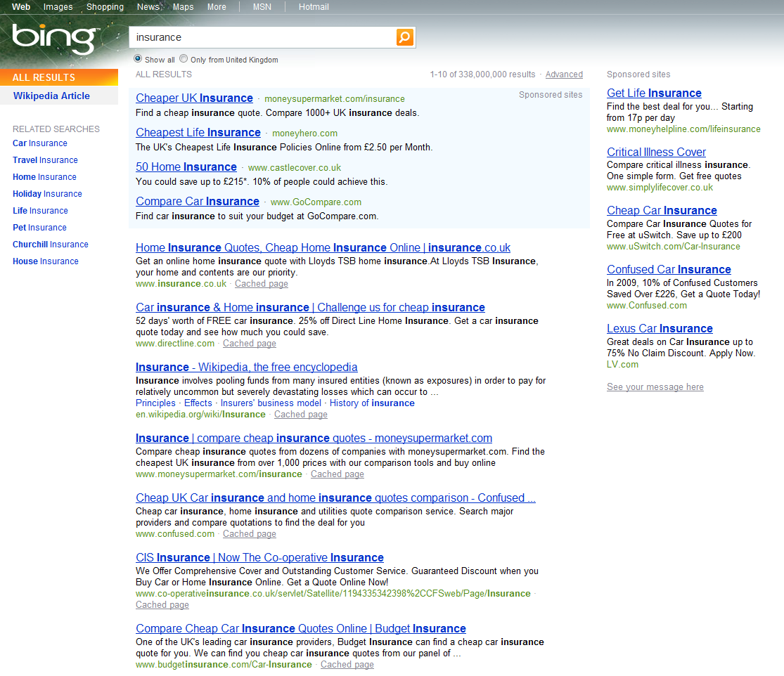
Task: Open right-side ad 'Critical Illness Cover'
Action: point(657,152)
